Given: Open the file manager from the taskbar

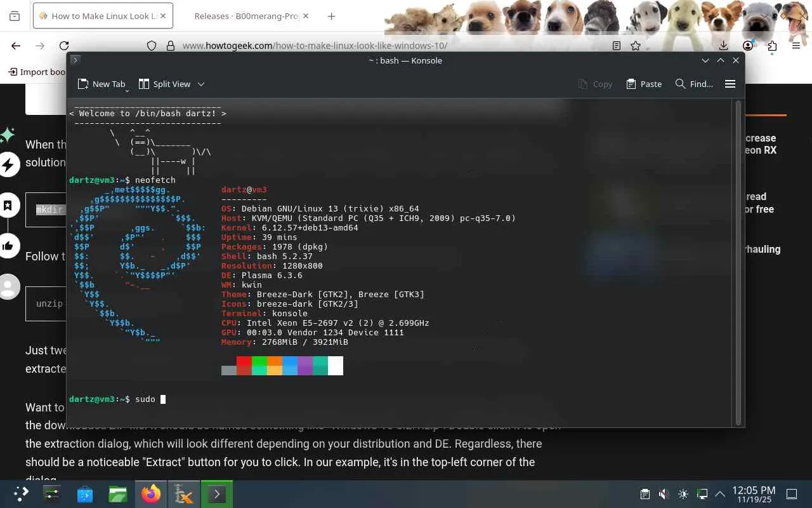Looking at the screenshot, I should coord(117,494).
